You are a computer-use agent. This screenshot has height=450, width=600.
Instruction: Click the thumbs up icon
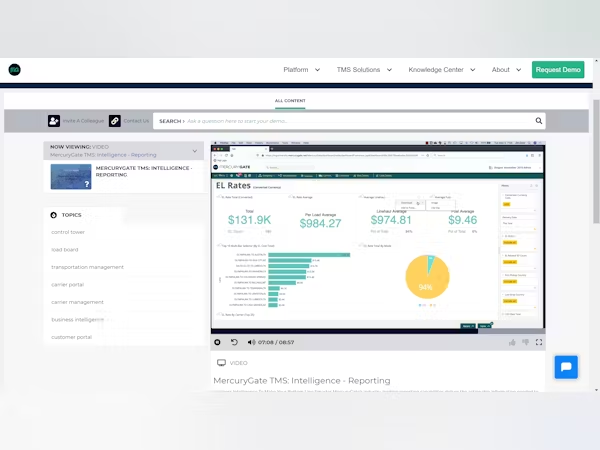(512, 342)
